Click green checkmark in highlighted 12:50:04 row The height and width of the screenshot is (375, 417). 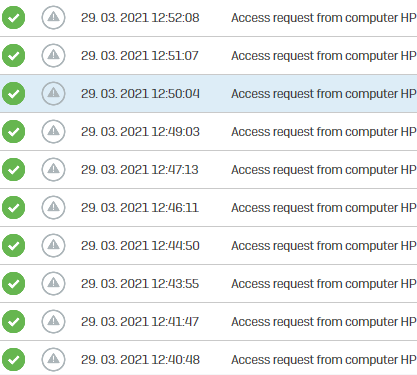point(13,94)
